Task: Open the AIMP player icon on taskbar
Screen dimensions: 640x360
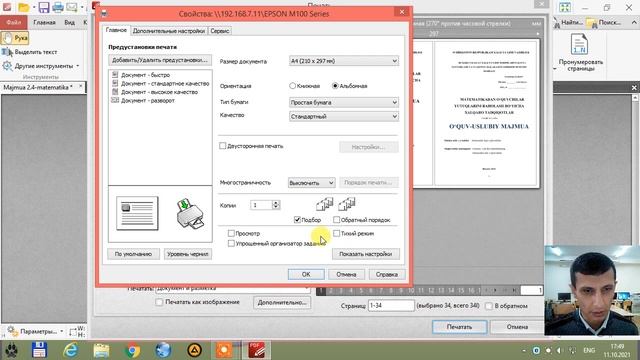Action: pos(194,350)
